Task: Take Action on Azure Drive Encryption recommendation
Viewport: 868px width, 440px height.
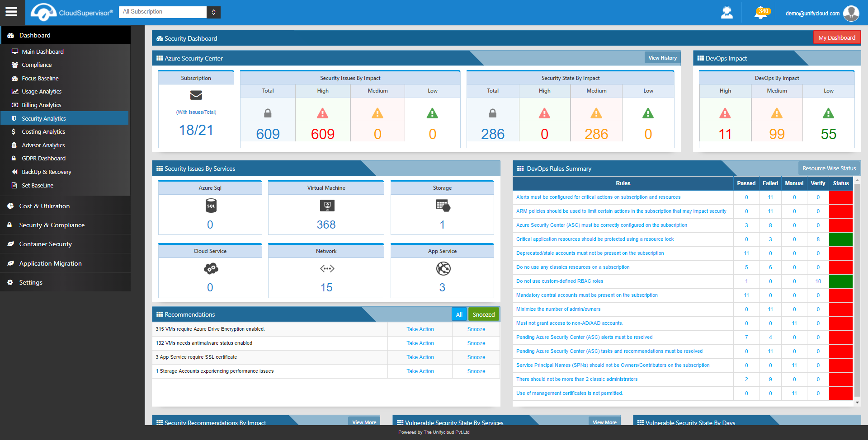Action: pyautogui.click(x=420, y=329)
